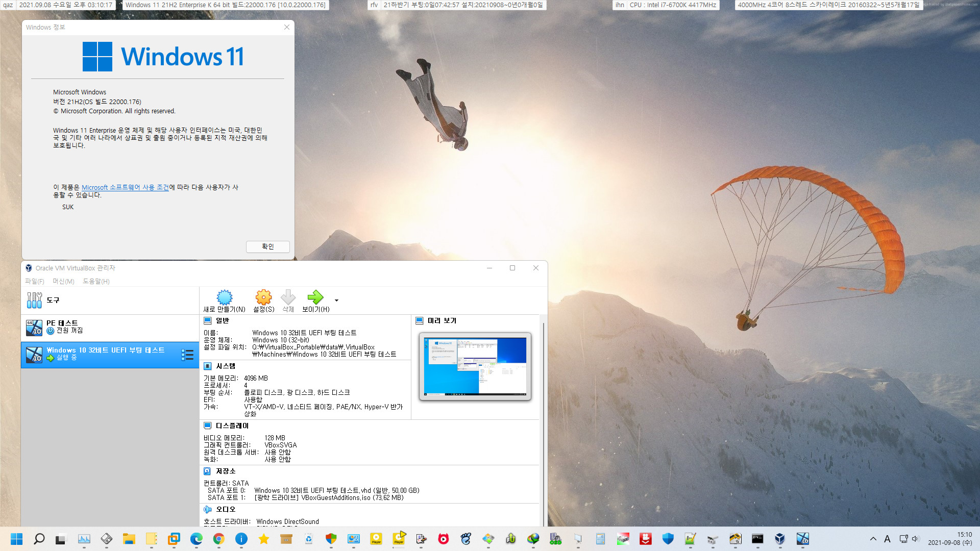This screenshot has width=980, height=551.
Task: Open VM Settings (설정) orange gear
Action: coord(263,297)
